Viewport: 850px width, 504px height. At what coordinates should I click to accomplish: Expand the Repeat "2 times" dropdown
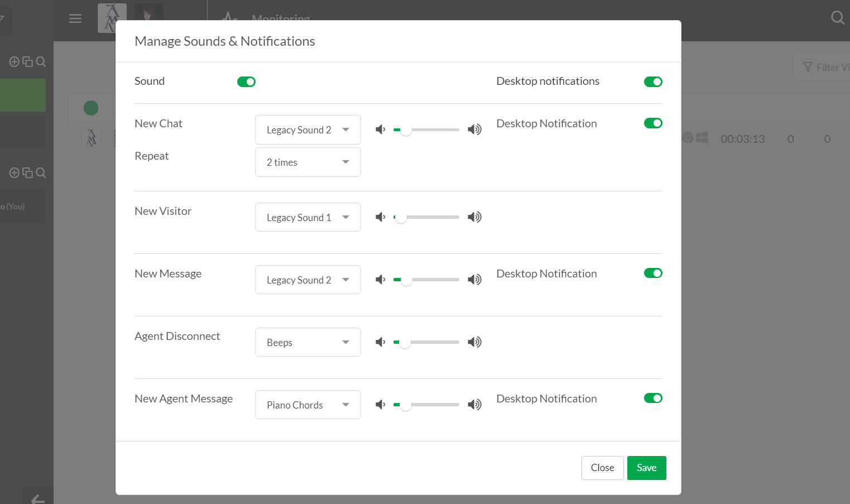pyautogui.click(x=308, y=162)
